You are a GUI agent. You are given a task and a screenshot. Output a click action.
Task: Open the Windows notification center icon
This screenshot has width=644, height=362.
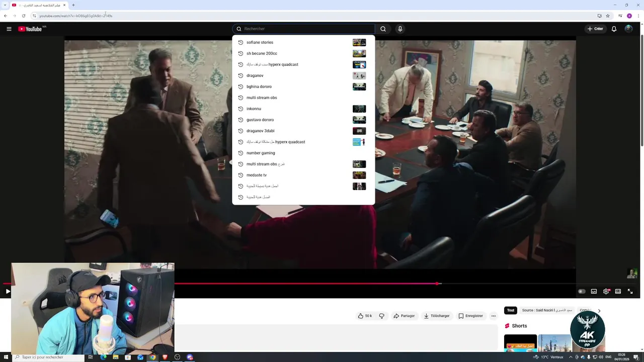pos(636,357)
